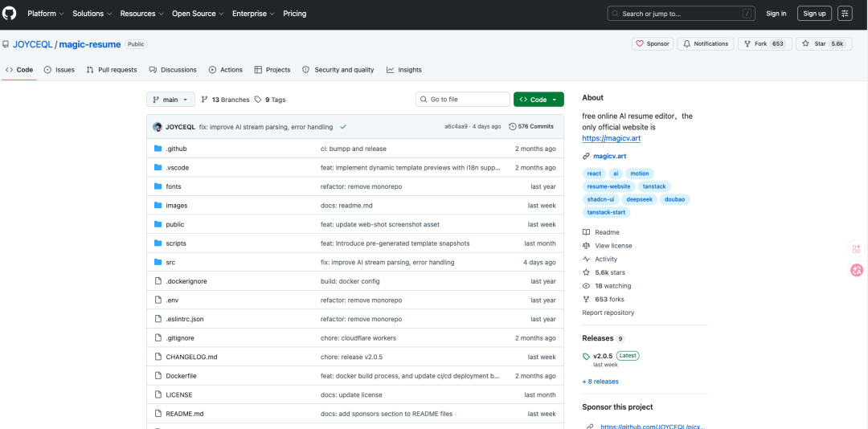Click the floating grid extension icon
The width and height of the screenshot is (868, 429).
tap(857, 249)
